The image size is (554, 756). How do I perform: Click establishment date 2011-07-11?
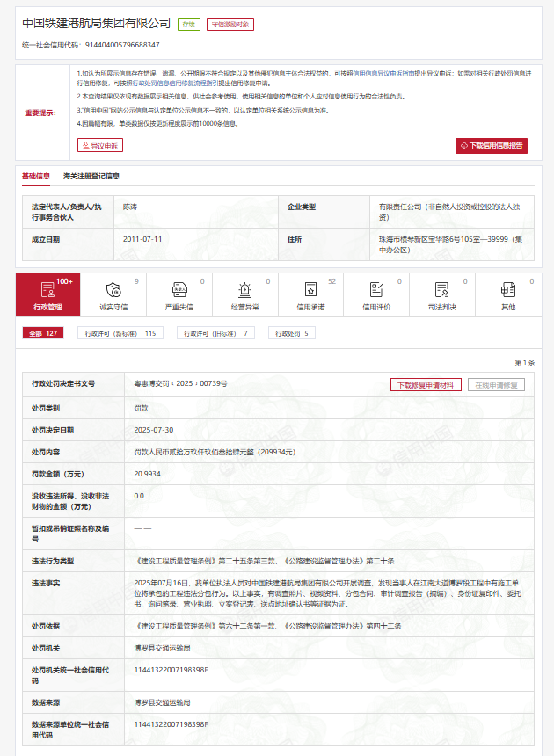coord(142,239)
